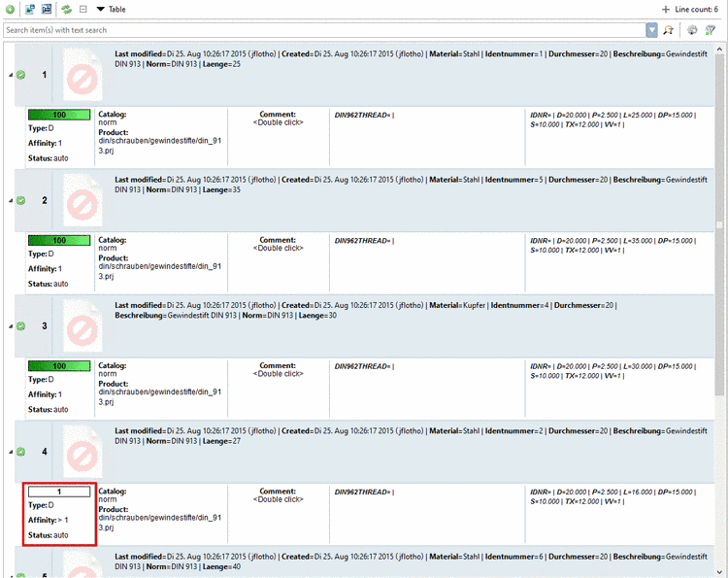
Task: Click the product path under row 1
Action: tap(160, 146)
